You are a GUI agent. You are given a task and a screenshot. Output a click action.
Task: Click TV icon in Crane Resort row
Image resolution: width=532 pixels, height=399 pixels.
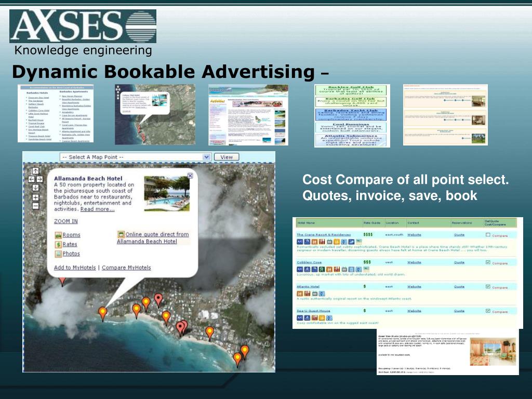pos(329,242)
